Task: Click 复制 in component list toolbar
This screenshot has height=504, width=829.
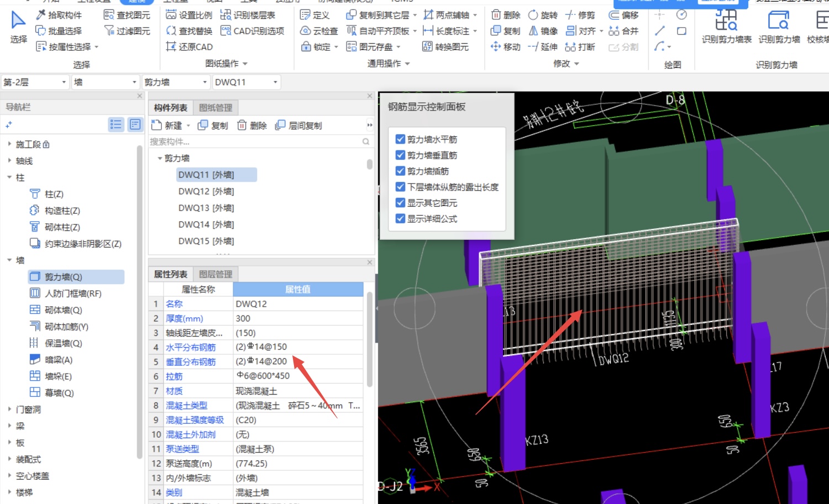Action: tap(213, 125)
